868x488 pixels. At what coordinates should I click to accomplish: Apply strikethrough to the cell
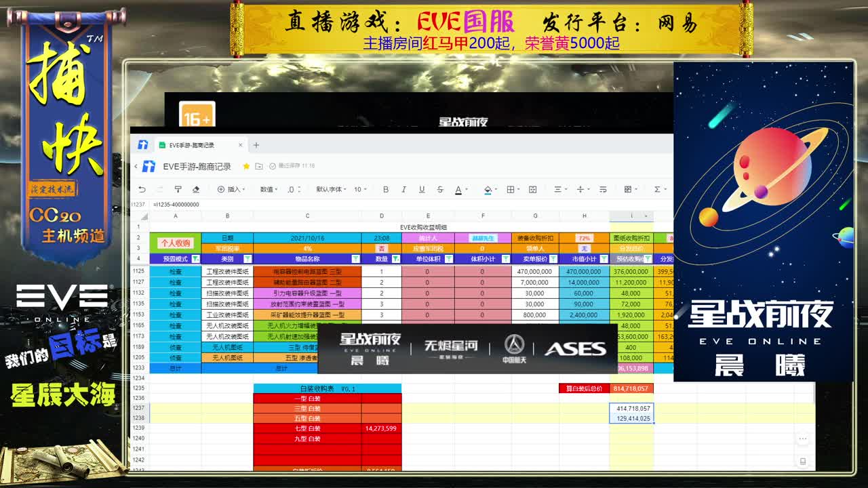pos(440,190)
